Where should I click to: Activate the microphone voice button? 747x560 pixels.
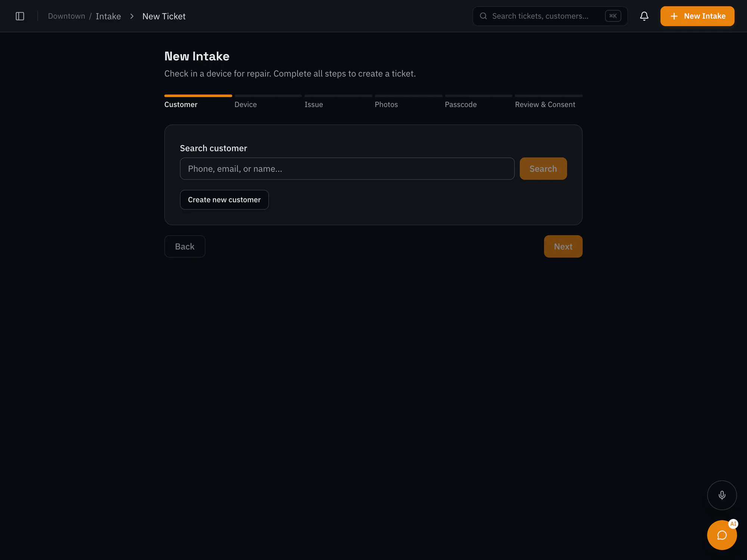click(x=722, y=495)
